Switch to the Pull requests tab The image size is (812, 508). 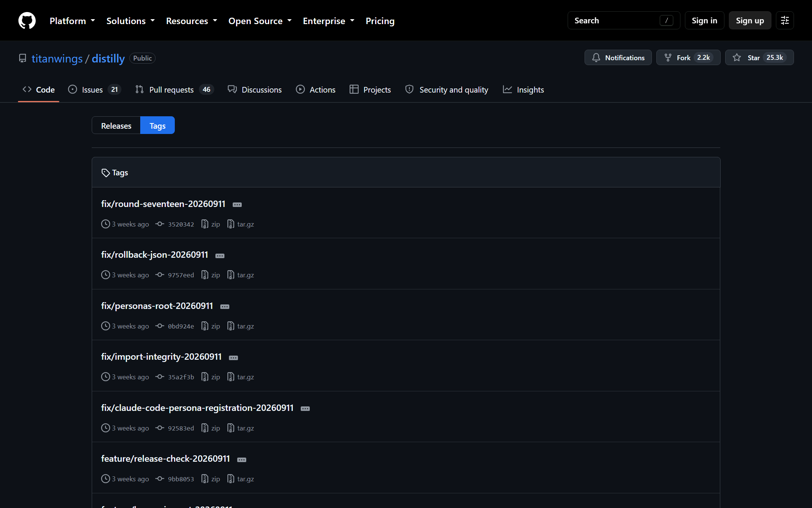175,90
